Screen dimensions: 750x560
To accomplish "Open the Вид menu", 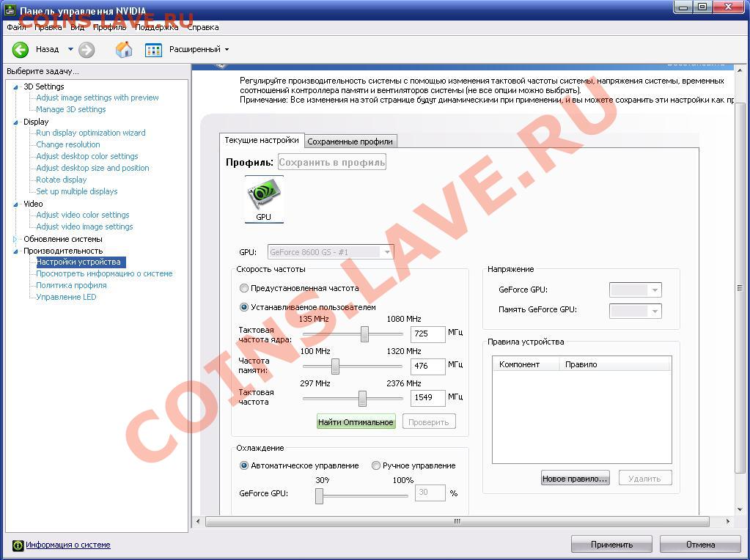I will [78, 27].
